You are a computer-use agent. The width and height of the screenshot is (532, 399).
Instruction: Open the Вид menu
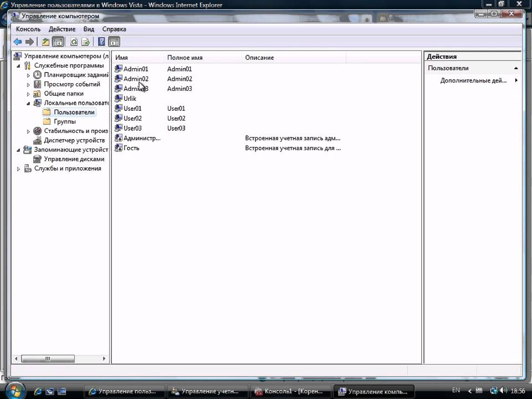point(89,29)
